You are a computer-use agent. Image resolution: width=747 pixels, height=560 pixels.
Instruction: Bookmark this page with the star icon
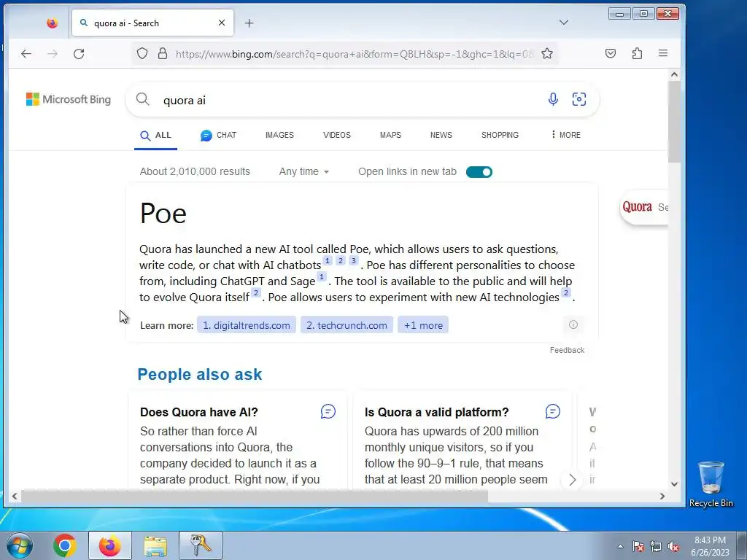pos(547,53)
